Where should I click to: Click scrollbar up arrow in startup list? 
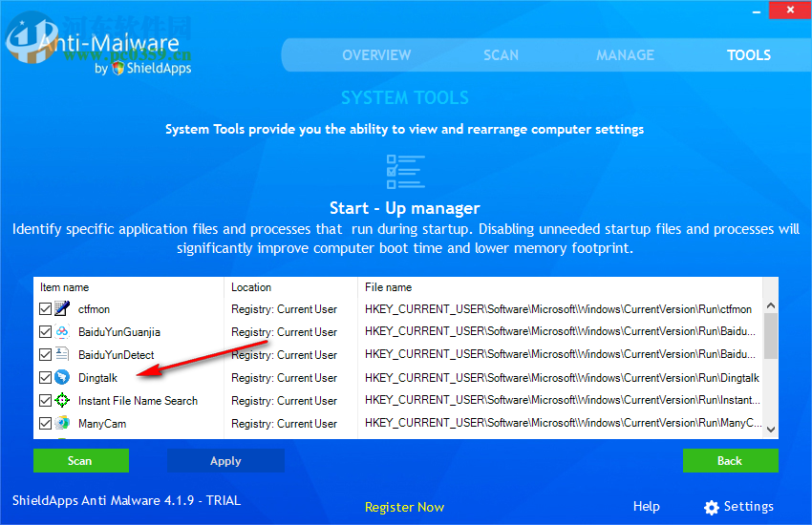(771, 305)
